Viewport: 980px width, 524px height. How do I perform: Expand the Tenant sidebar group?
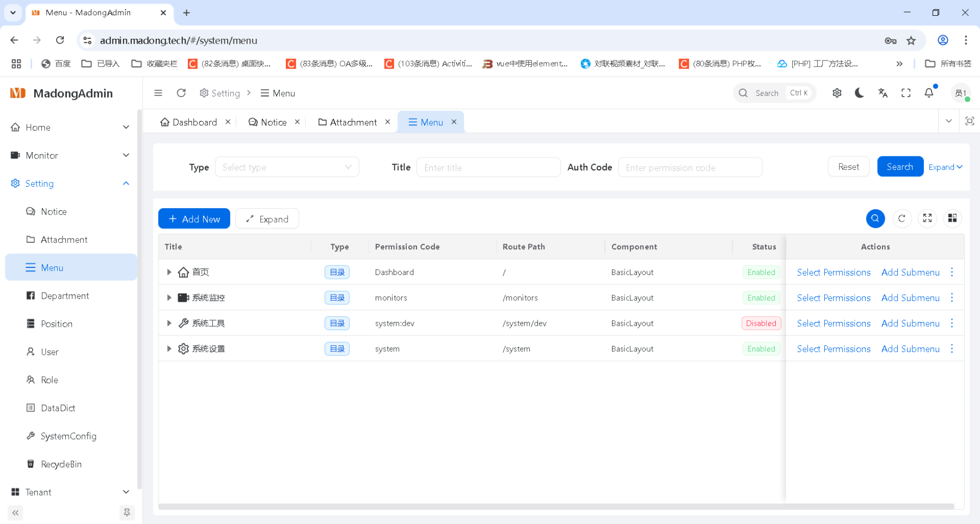[71, 492]
